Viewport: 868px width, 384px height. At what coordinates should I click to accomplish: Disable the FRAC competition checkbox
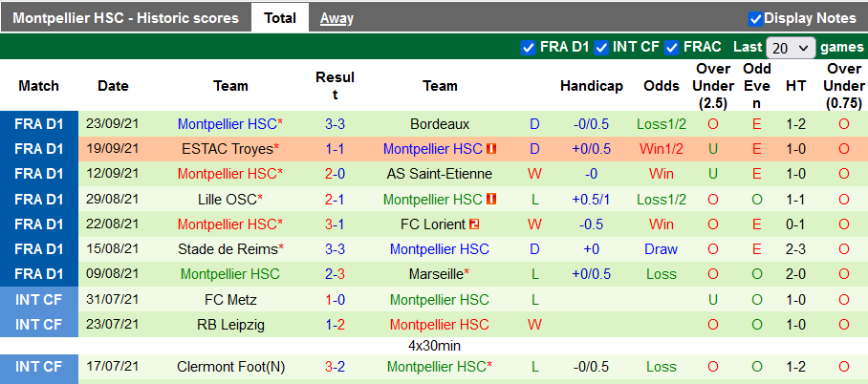pos(672,47)
